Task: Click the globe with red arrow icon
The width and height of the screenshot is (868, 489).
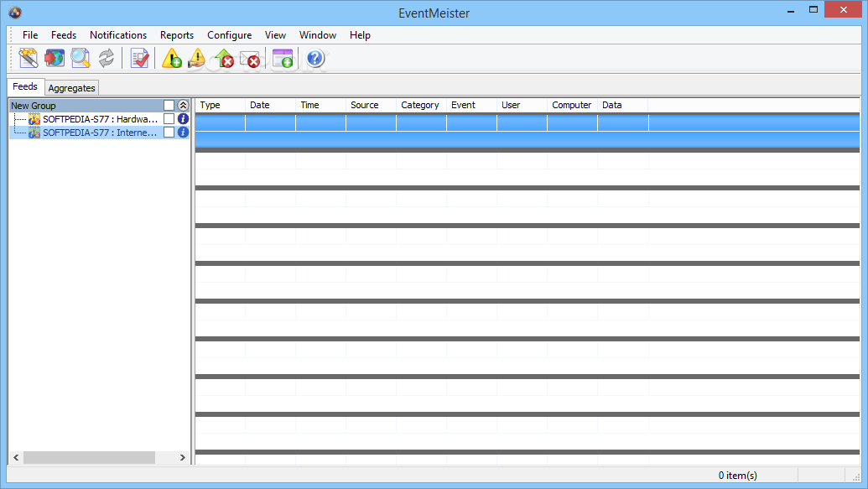Action: click(x=55, y=58)
